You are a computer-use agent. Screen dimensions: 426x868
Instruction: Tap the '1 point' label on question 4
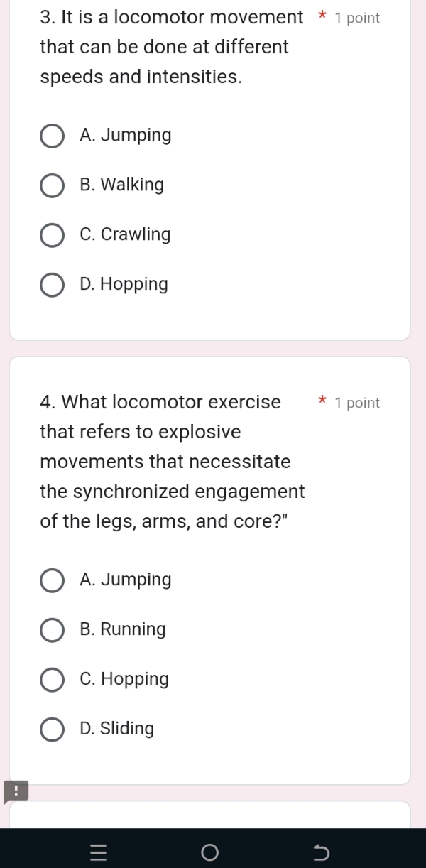(357, 403)
